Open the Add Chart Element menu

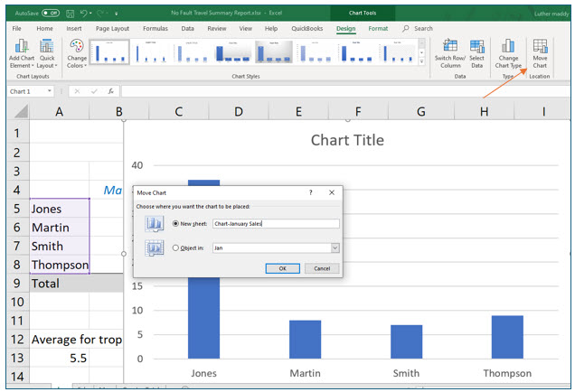22,53
